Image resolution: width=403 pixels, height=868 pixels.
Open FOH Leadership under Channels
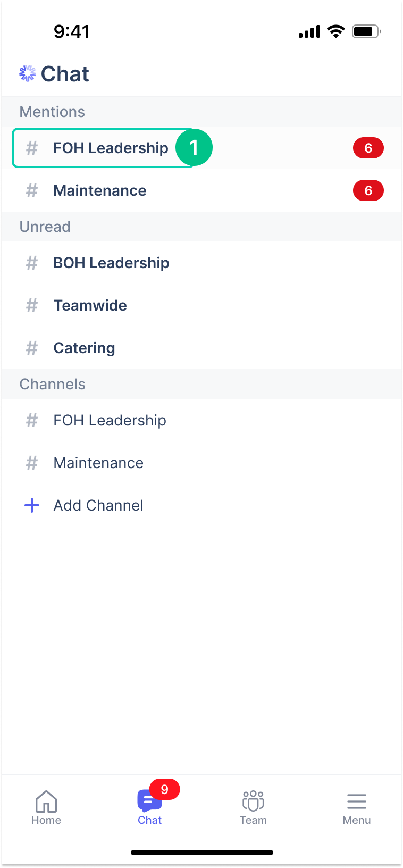[x=110, y=420]
